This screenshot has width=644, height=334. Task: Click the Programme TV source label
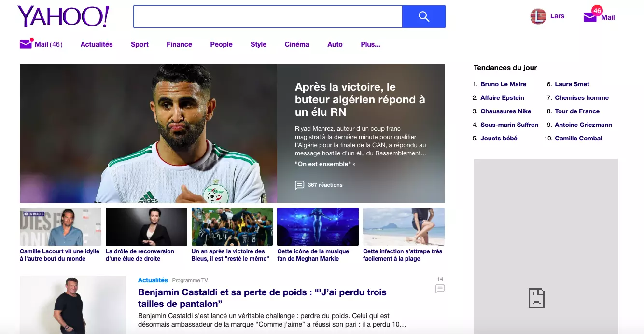click(x=190, y=280)
